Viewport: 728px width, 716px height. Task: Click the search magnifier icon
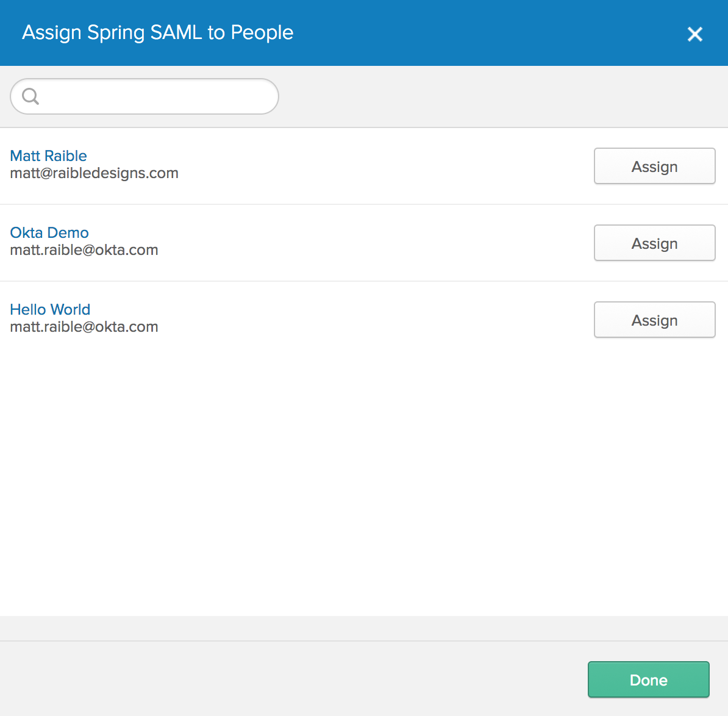coord(30,96)
